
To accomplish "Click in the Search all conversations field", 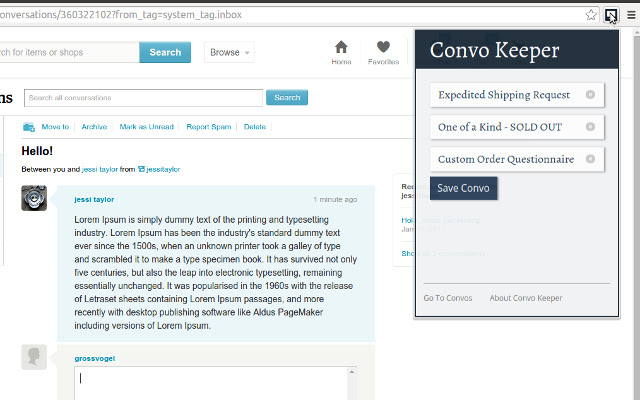I will pyautogui.click(x=143, y=98).
